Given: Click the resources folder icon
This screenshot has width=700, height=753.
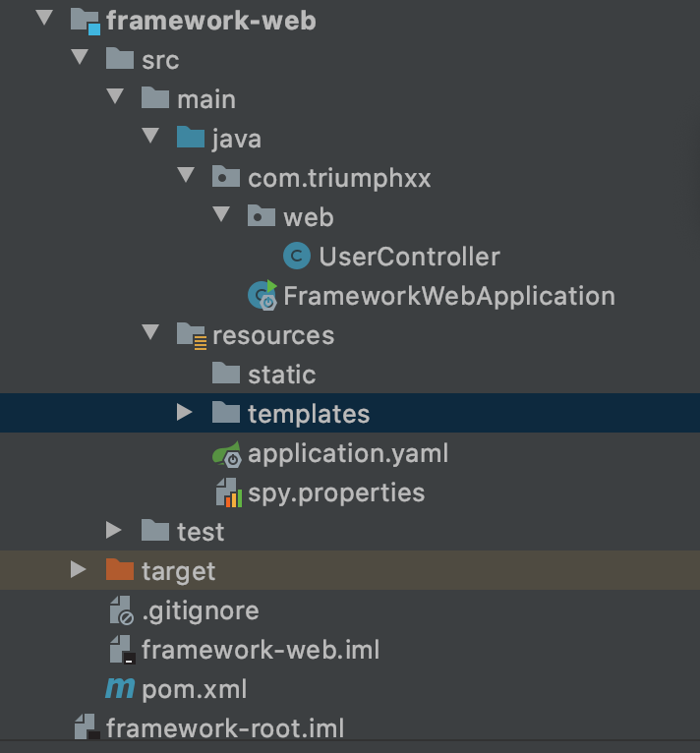Looking at the screenshot, I should [191, 335].
